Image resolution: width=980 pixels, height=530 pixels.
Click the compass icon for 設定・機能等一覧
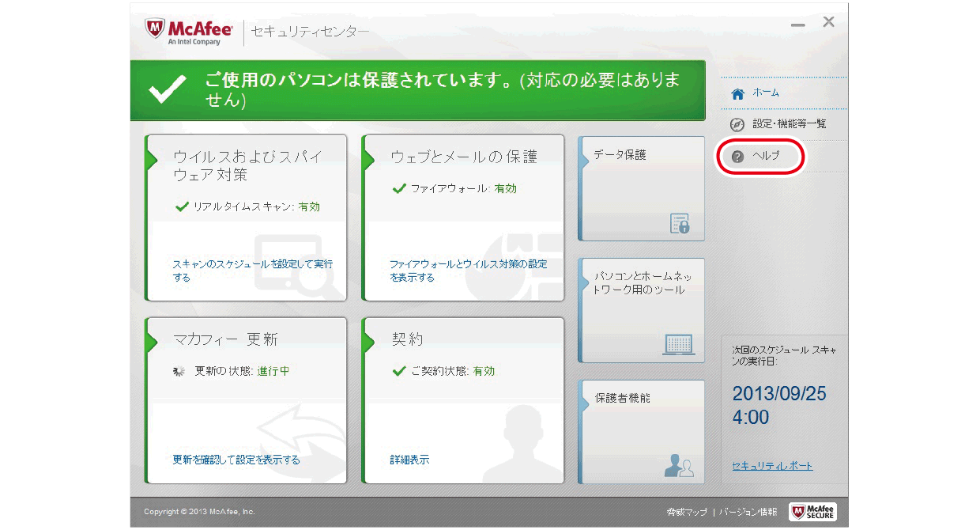click(738, 125)
